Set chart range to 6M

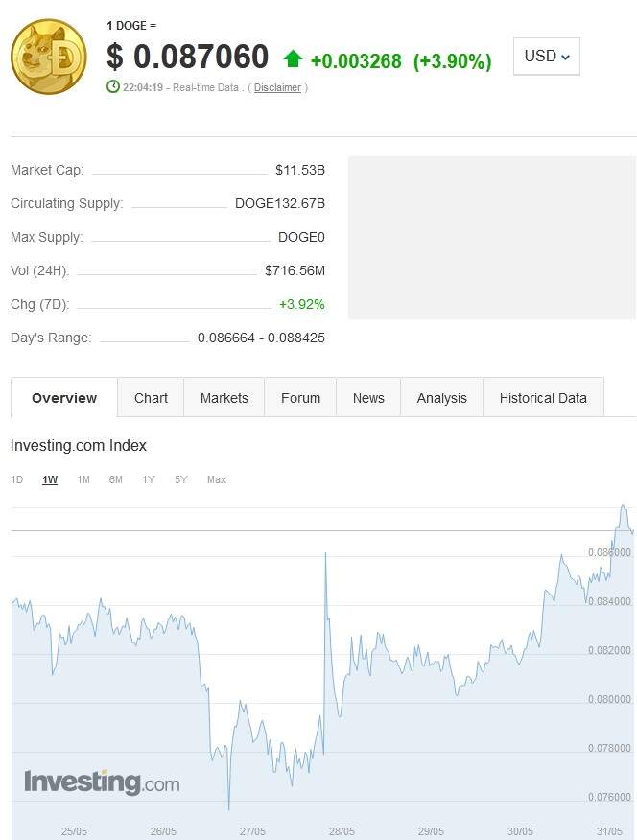click(x=116, y=479)
